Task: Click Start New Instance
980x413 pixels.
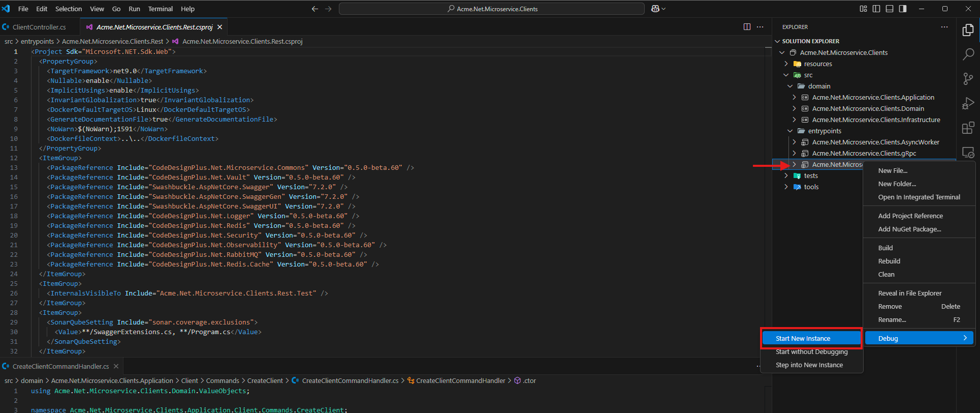Action: click(811, 338)
